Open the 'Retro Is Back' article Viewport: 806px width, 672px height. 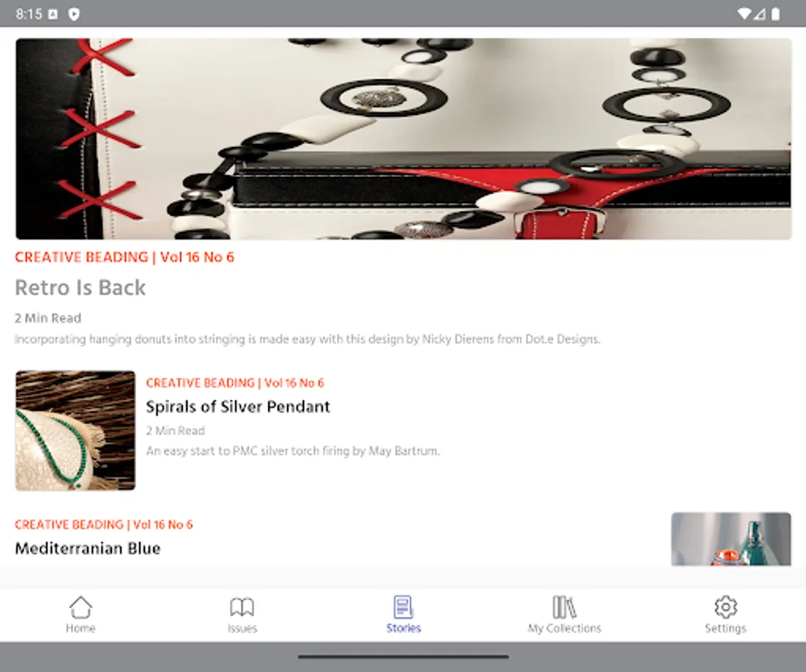80,287
